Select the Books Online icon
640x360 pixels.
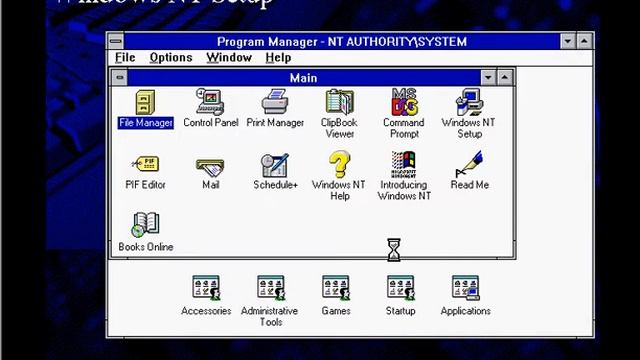pyautogui.click(x=145, y=225)
